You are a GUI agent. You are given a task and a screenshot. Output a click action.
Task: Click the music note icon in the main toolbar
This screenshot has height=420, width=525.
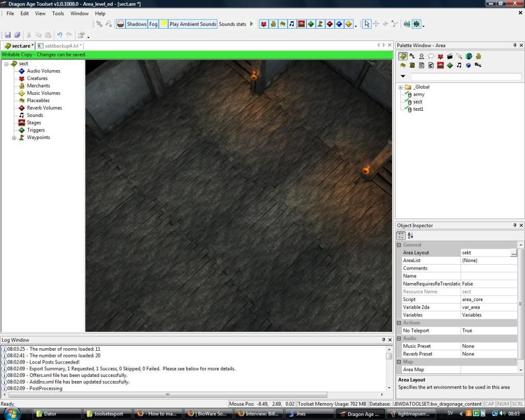(x=292, y=24)
